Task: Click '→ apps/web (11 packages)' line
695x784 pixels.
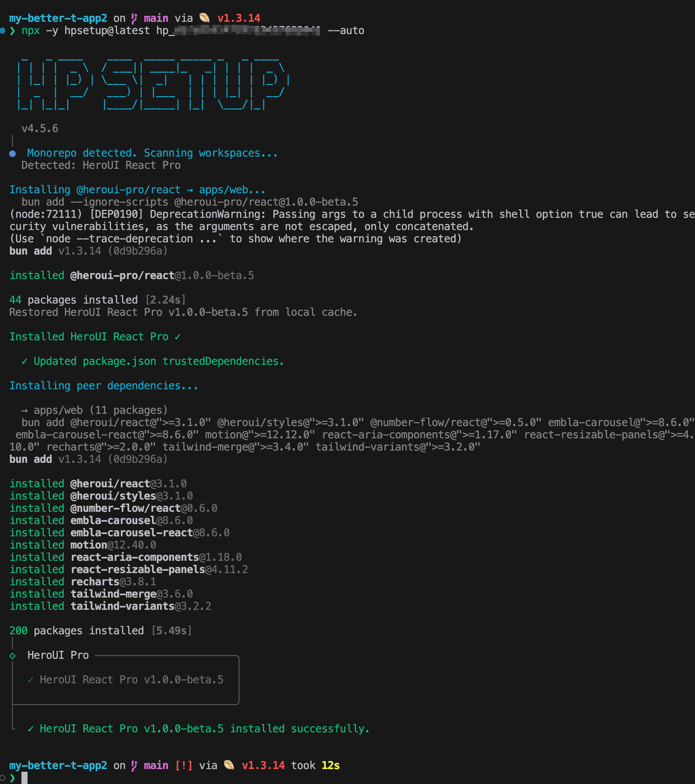Action: [x=95, y=410]
